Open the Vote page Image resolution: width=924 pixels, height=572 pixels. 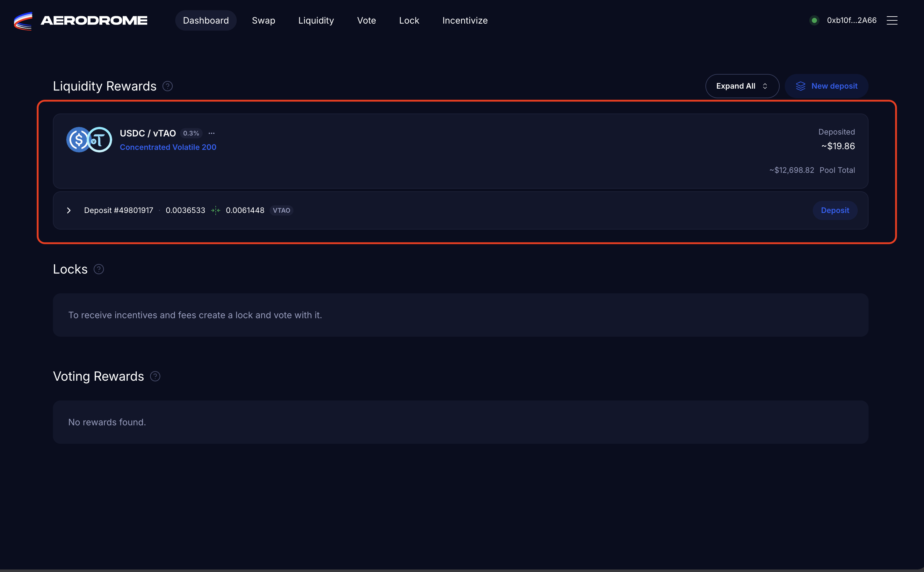(366, 20)
